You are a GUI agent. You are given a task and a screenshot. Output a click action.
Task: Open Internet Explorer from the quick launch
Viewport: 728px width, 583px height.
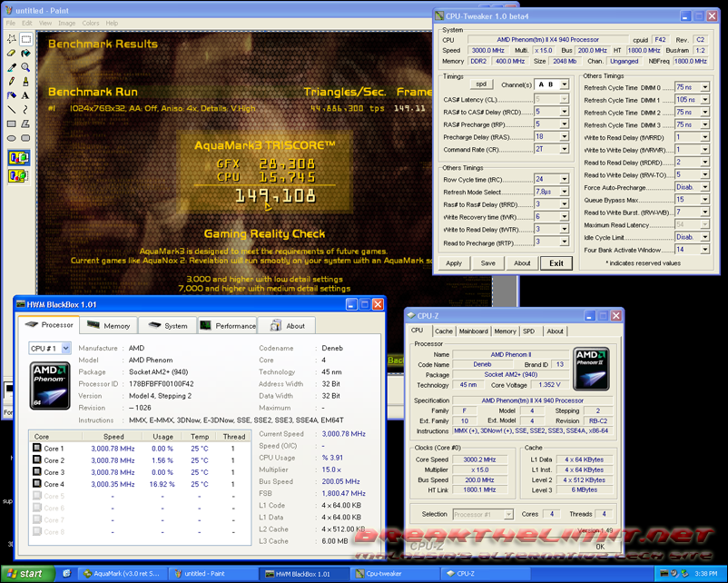coord(67,574)
